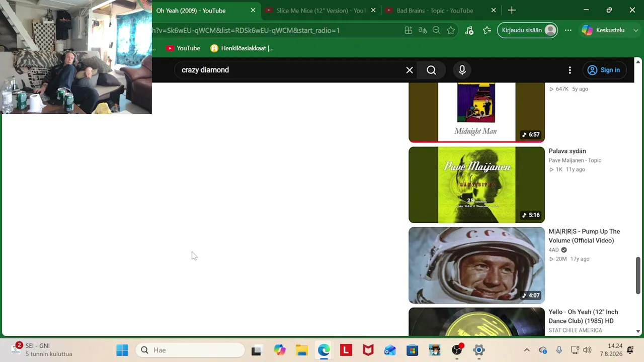Click the microphone icon in system tray
644x362 pixels.
click(559, 350)
